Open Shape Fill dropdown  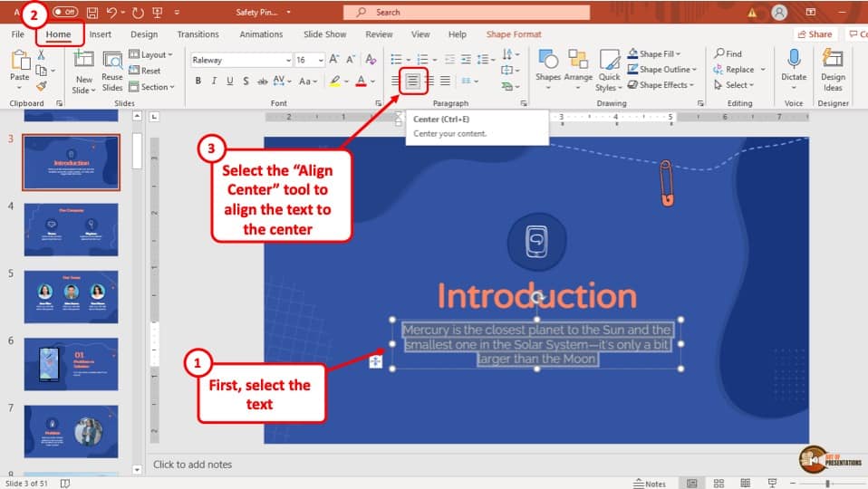pyautogui.click(x=654, y=53)
